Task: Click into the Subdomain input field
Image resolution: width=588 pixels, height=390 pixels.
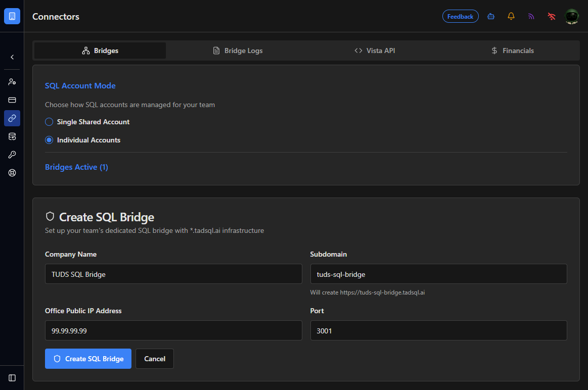Action: pos(438,274)
